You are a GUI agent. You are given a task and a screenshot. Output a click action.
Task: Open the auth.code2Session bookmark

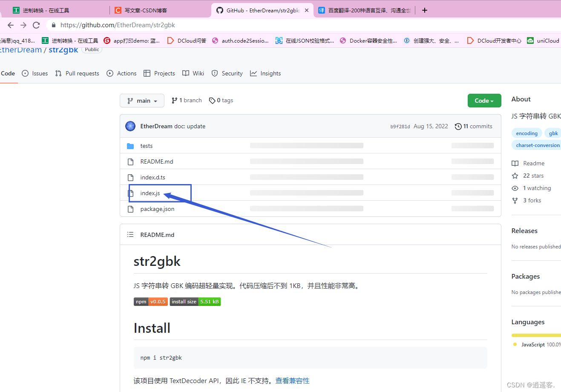(240, 40)
